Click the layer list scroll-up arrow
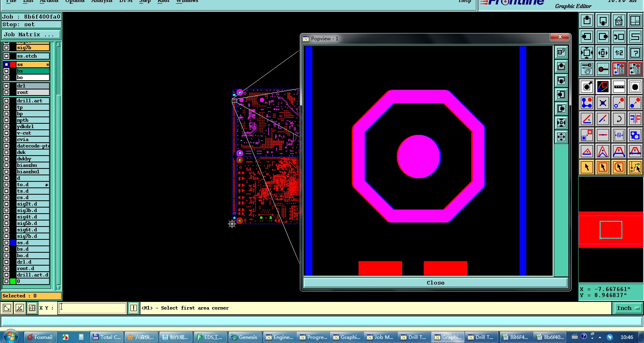The height and width of the screenshot is (343, 644). [x=58, y=44]
